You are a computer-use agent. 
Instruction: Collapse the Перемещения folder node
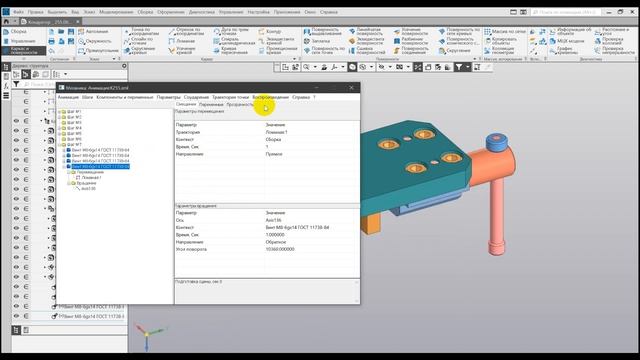pyautogui.click(x=69, y=172)
